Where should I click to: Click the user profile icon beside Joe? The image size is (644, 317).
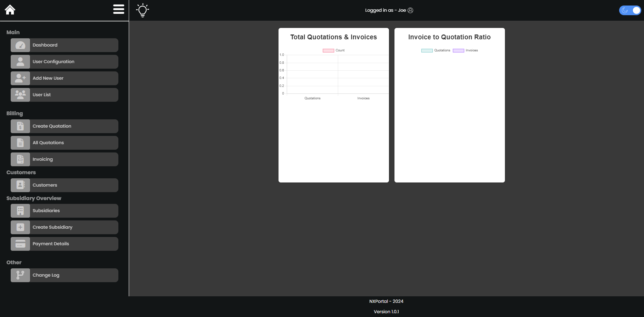pos(410,10)
